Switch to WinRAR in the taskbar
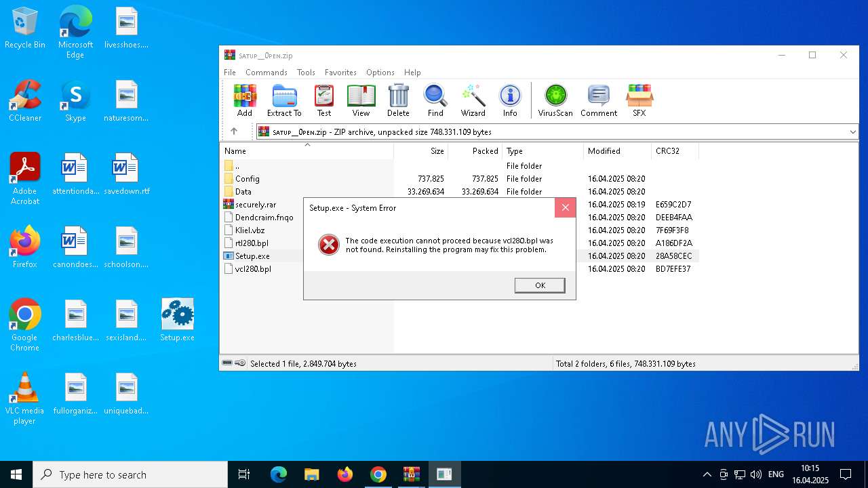The image size is (868, 488). (411, 474)
